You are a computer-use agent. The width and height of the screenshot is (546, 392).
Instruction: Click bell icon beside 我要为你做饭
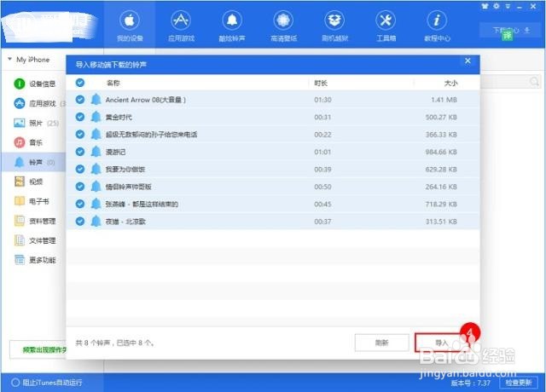pos(96,169)
